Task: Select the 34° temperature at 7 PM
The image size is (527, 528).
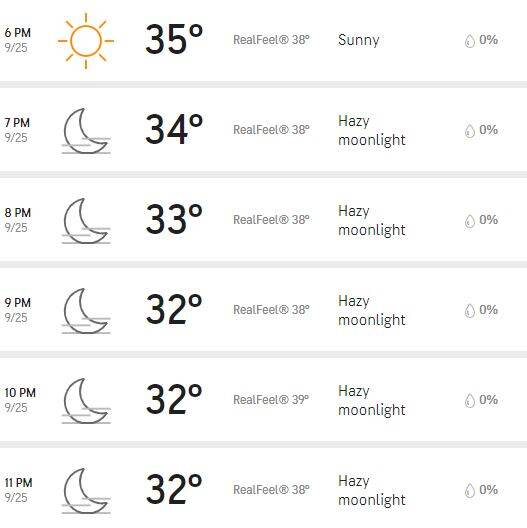Action: (x=174, y=129)
